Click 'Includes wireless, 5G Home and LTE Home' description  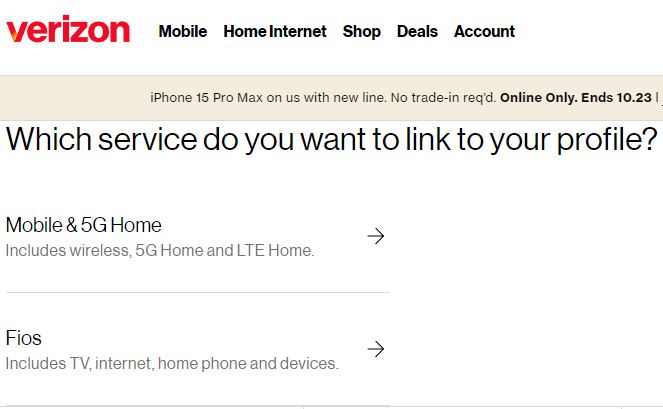click(160, 250)
